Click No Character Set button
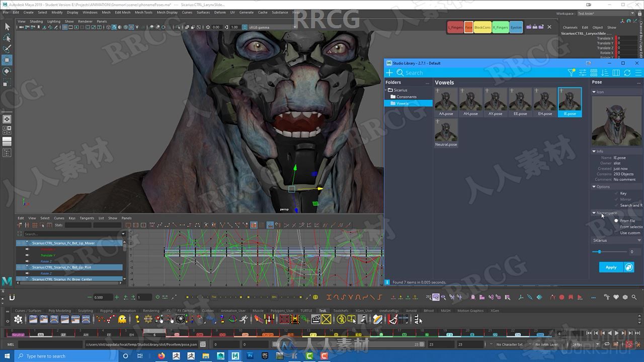The height and width of the screenshot is (362, 644). pyautogui.click(x=509, y=344)
